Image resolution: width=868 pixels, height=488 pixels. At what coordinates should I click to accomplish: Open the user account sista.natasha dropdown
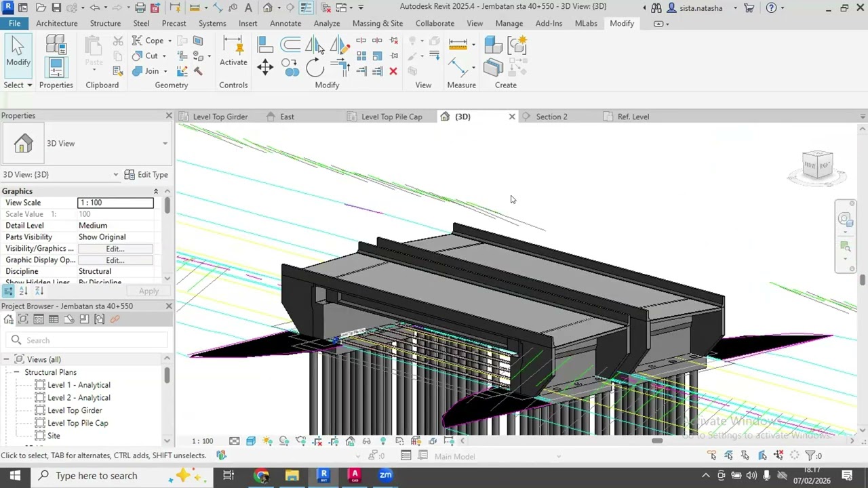point(735,8)
